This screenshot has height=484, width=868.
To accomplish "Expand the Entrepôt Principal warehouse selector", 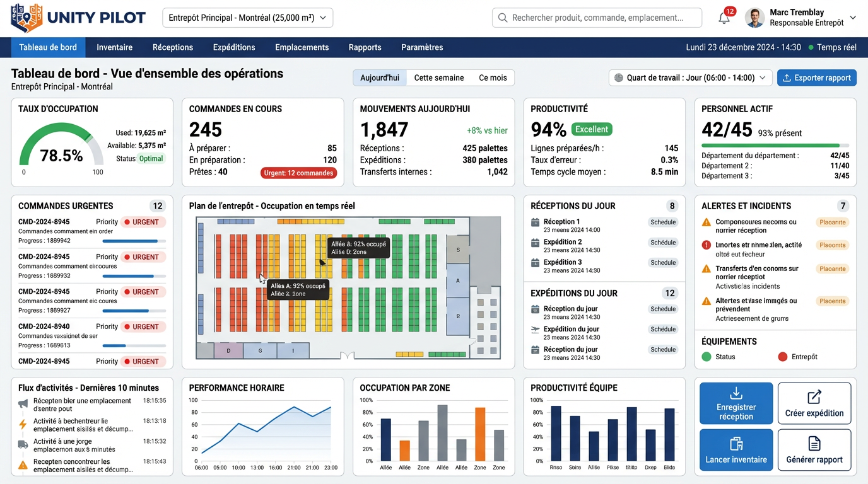I will pos(247,18).
